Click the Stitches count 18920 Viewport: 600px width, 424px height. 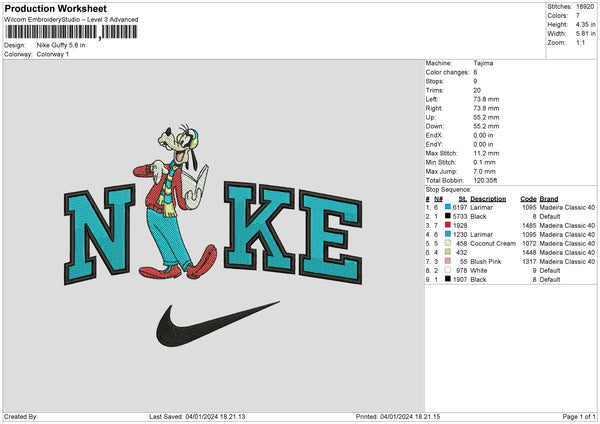(x=585, y=7)
